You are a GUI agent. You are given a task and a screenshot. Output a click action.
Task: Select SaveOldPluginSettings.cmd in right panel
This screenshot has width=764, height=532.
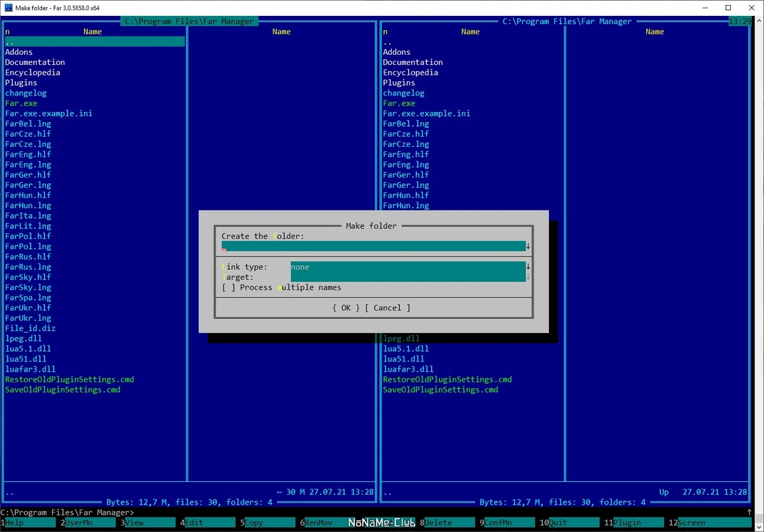[441, 389]
